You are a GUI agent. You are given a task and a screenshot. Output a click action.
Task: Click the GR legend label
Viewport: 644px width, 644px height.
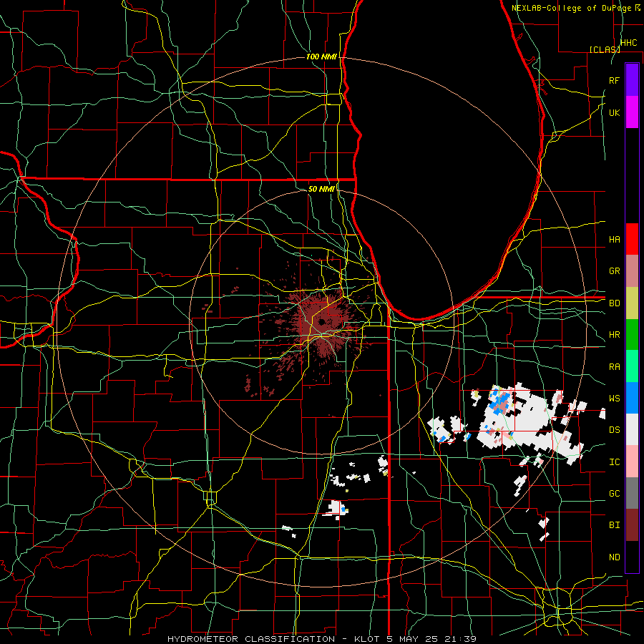pos(614,271)
